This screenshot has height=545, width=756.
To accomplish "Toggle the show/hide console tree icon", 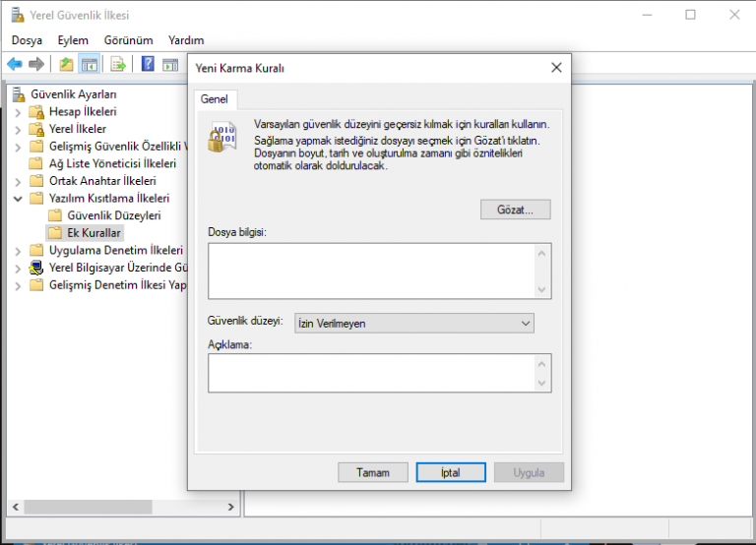I will click(x=90, y=64).
